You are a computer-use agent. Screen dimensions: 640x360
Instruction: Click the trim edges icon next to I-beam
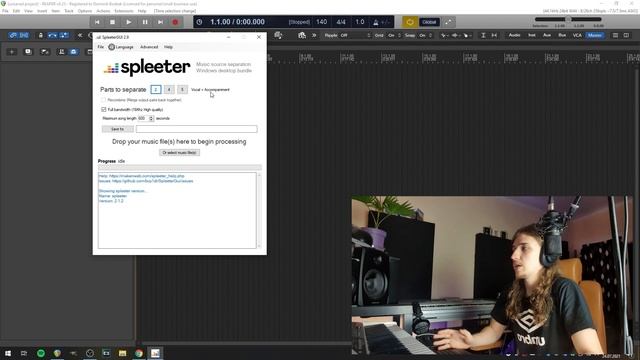tap(494, 36)
